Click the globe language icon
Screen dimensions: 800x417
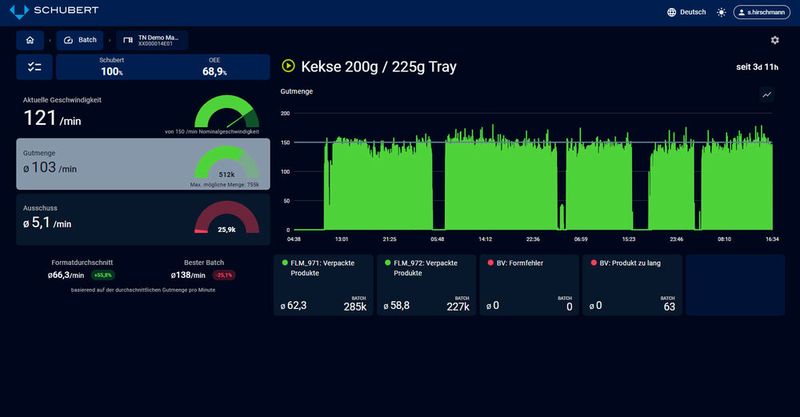671,12
